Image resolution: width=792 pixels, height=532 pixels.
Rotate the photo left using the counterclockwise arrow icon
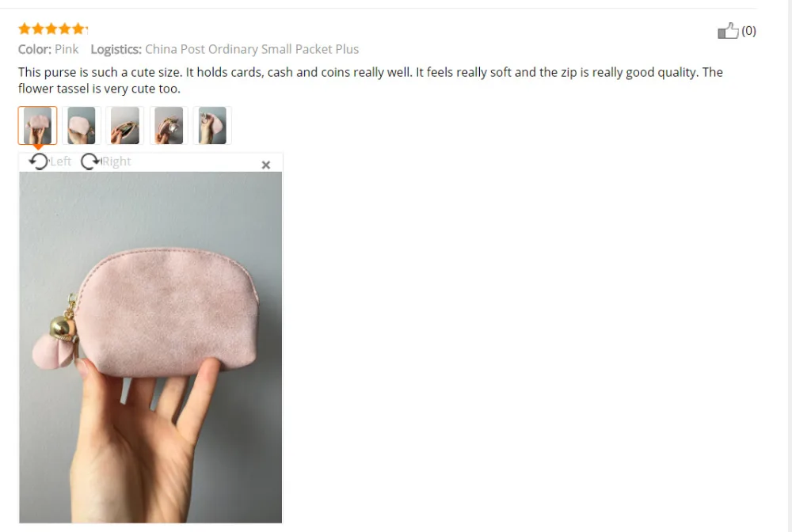click(x=38, y=161)
